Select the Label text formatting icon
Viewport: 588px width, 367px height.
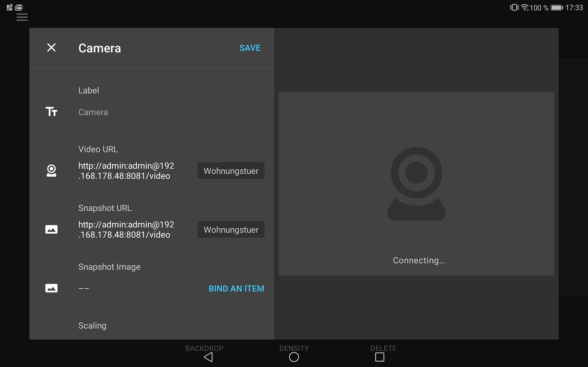51,112
